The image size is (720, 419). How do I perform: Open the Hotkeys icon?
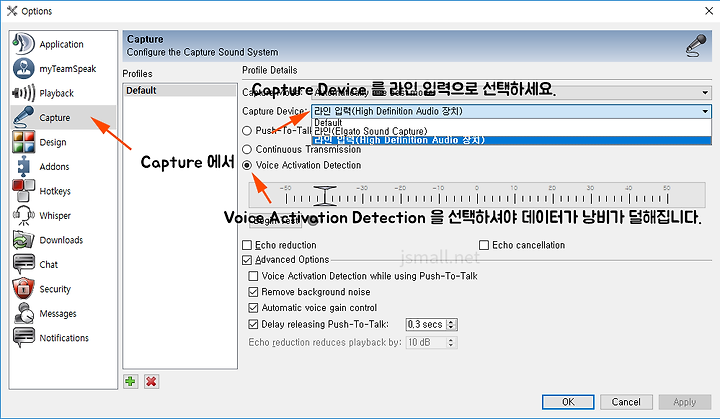coord(23,191)
